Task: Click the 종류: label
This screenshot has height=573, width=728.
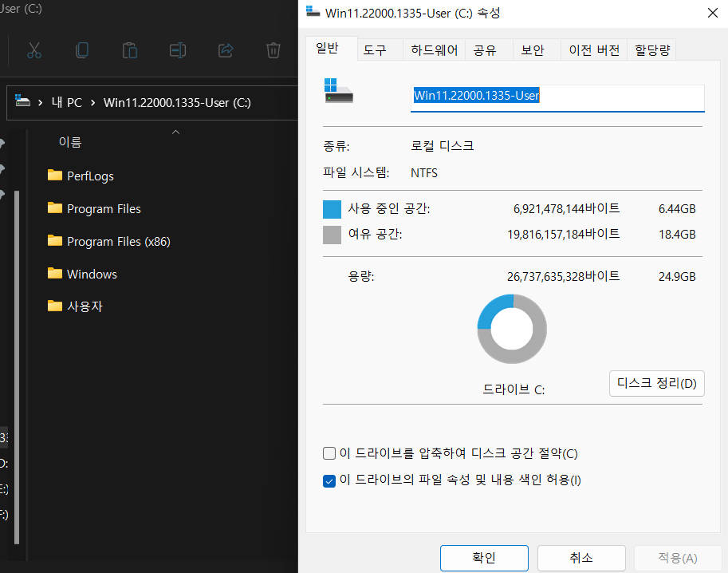Action: (336, 146)
